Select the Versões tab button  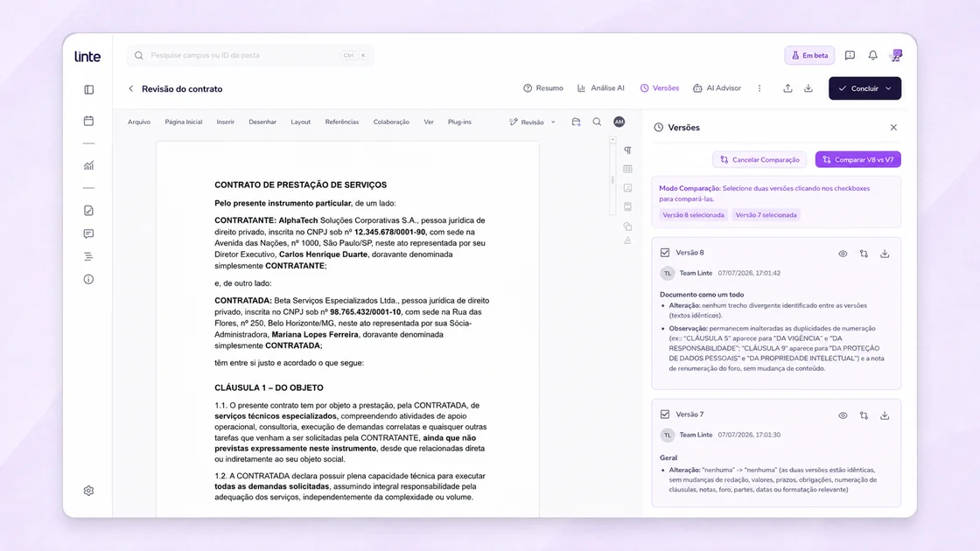[660, 88]
